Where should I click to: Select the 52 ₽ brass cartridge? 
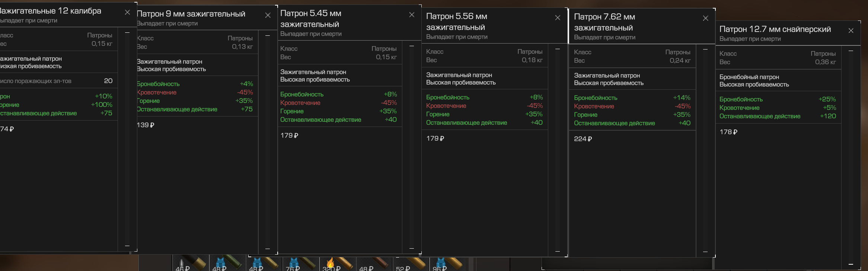pyautogui.click(x=411, y=264)
